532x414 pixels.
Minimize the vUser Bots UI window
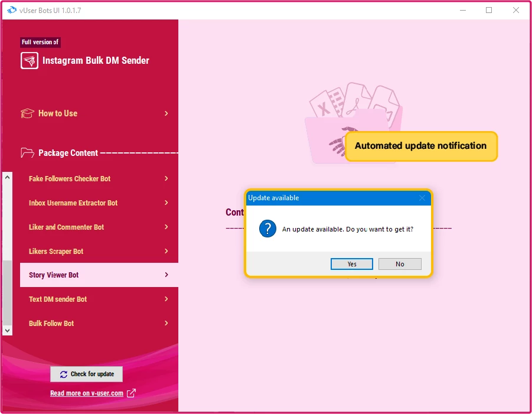pyautogui.click(x=463, y=10)
